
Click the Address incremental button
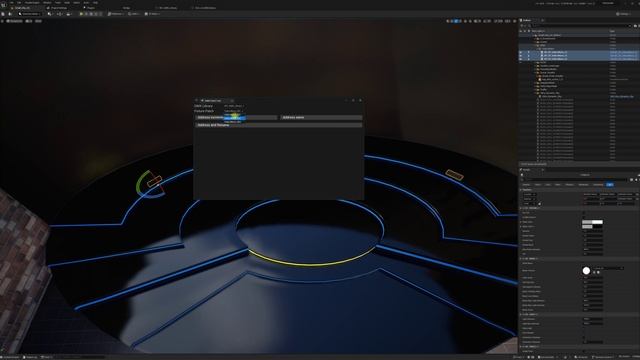click(236, 118)
